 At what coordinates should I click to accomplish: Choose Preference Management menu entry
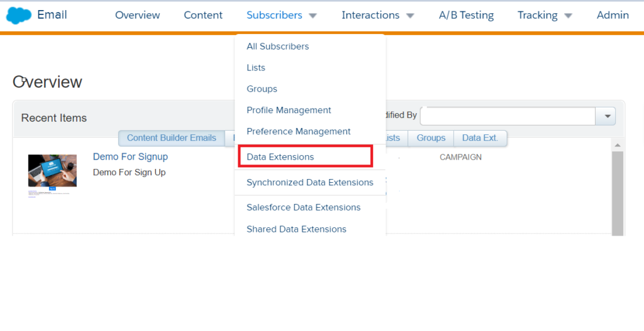pyautogui.click(x=299, y=132)
